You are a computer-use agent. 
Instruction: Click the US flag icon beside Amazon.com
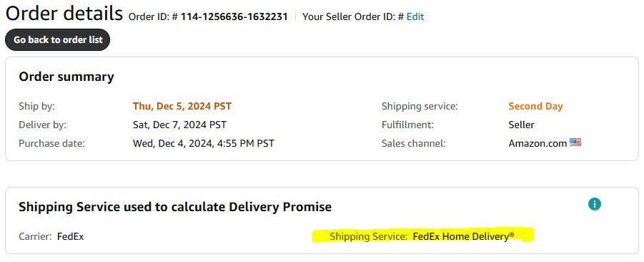pyautogui.click(x=575, y=142)
